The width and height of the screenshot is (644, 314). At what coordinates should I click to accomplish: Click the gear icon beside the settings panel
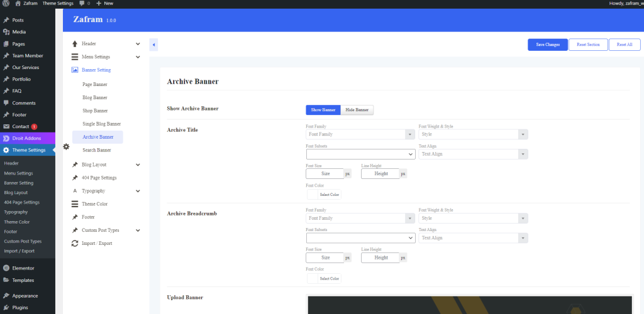coord(67,146)
